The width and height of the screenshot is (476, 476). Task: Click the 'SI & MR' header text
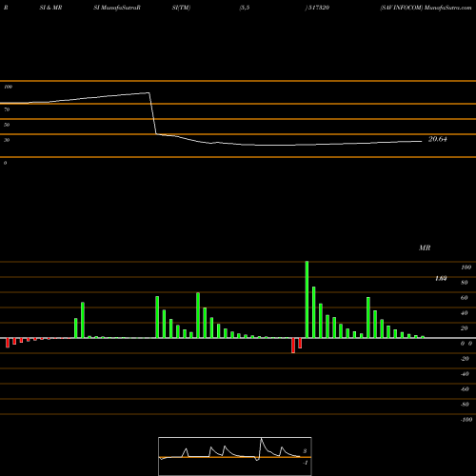coord(50,8)
